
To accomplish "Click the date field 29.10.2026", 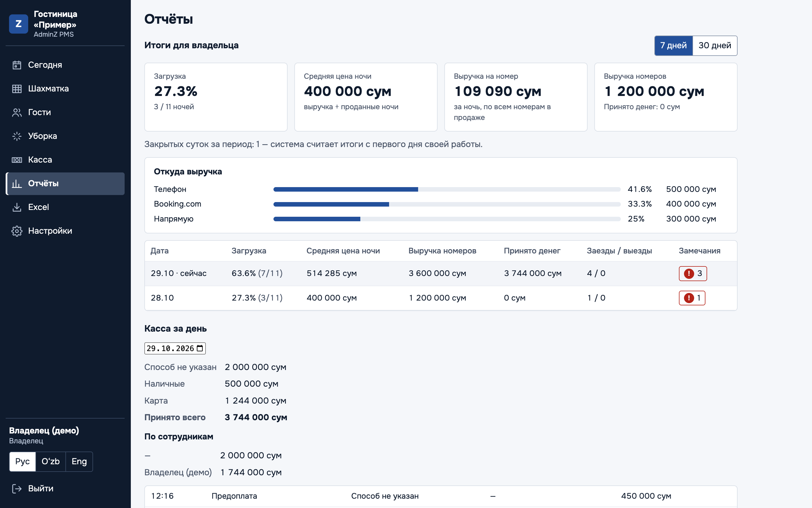I will click(175, 349).
